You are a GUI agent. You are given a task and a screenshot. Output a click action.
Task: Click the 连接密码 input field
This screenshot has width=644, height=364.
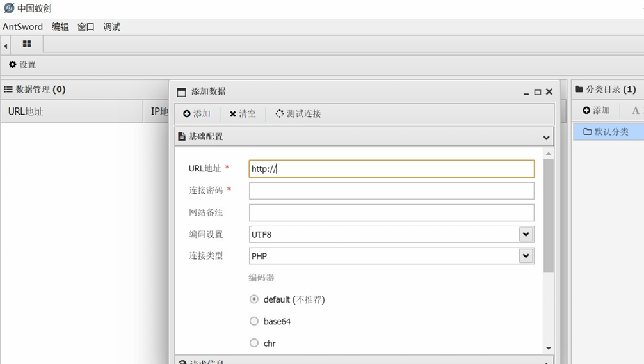coord(391,191)
